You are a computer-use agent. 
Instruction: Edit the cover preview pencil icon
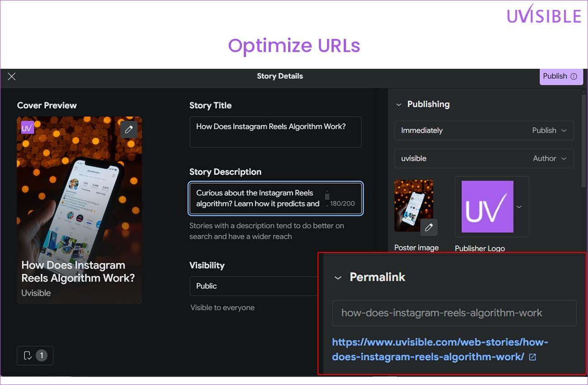point(129,130)
